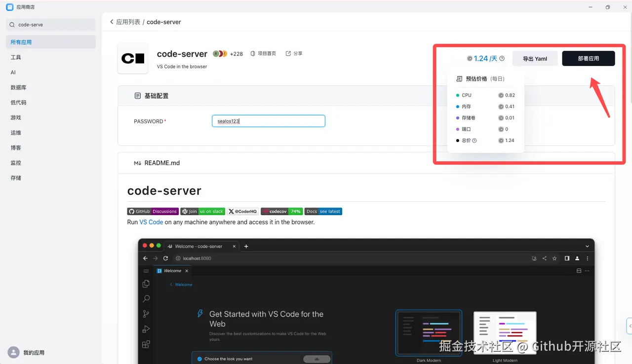Click the markdown icon beside README.md

point(138,163)
